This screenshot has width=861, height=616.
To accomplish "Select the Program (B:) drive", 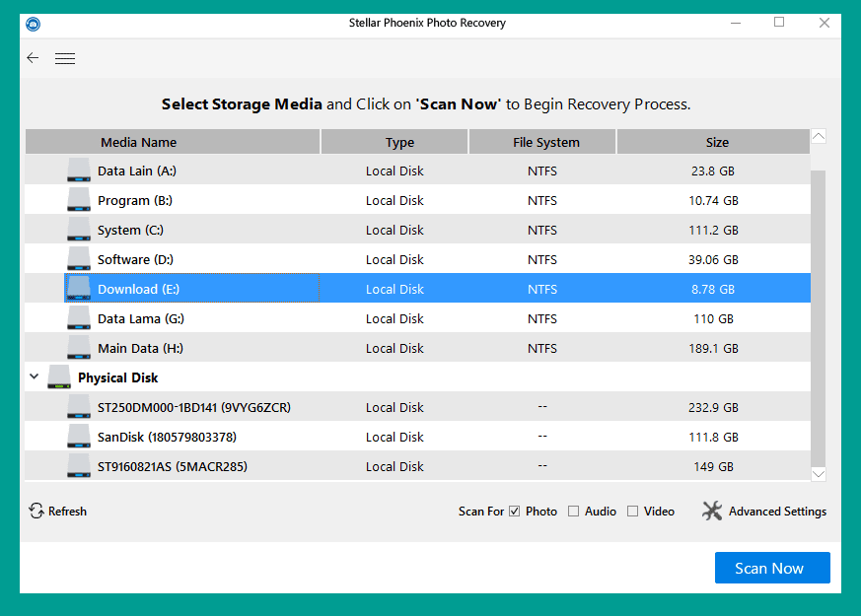I will point(135,201).
